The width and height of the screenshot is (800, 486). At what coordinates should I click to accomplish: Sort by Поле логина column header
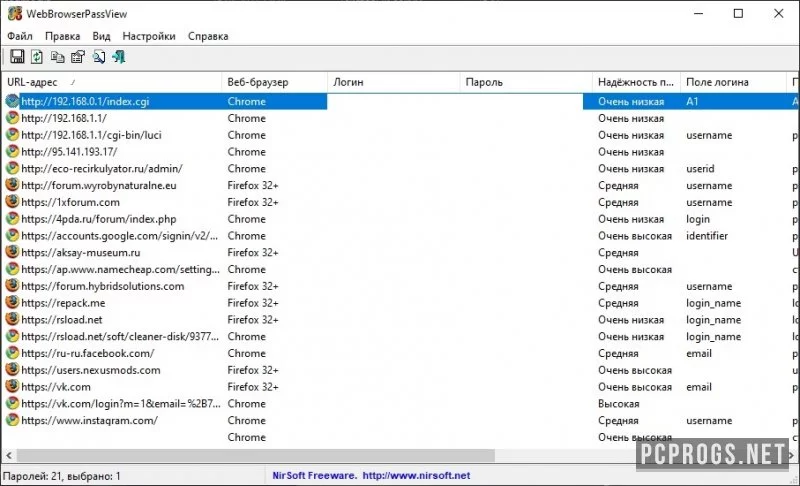[733, 82]
